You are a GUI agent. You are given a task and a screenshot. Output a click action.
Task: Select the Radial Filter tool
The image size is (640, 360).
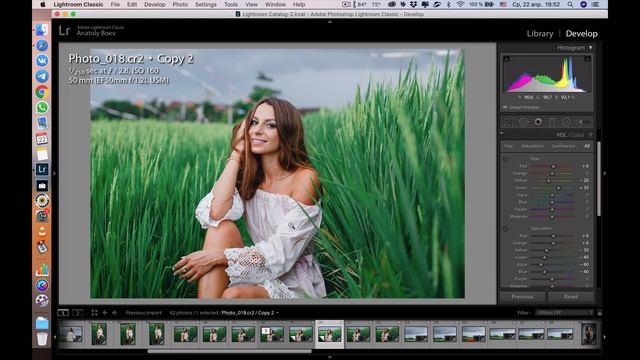tap(566, 122)
